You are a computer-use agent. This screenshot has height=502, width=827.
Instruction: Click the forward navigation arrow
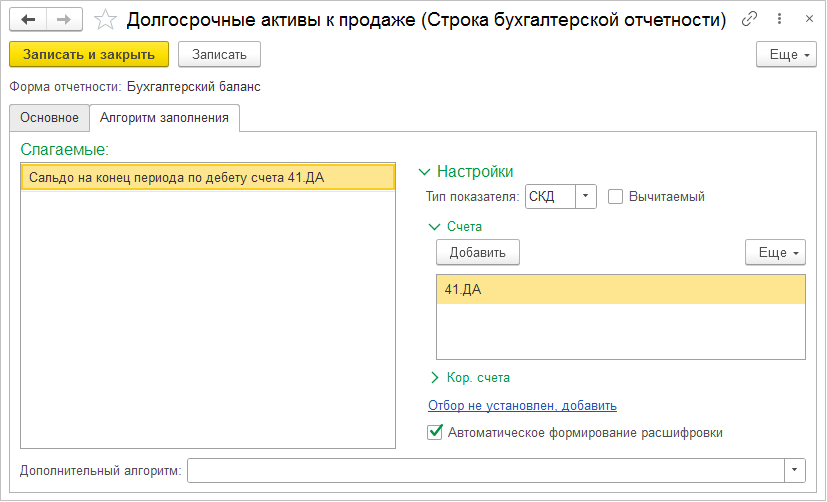coord(63,20)
